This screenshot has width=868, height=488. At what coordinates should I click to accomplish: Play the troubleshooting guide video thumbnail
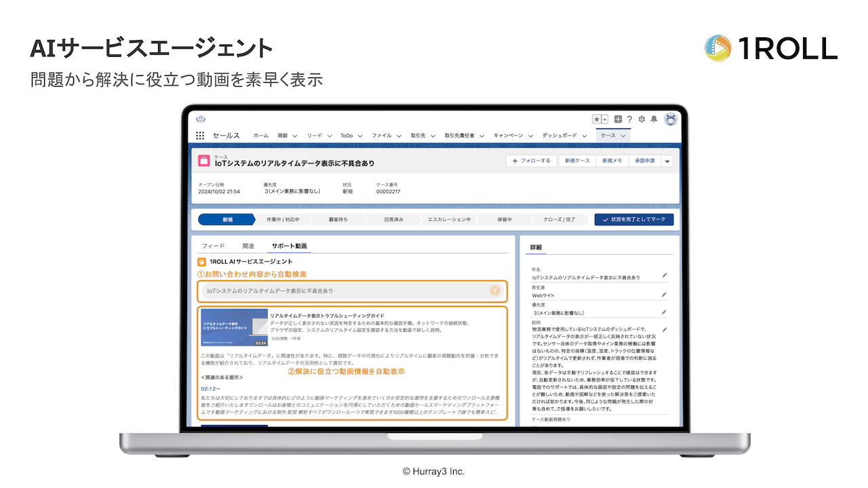234,327
